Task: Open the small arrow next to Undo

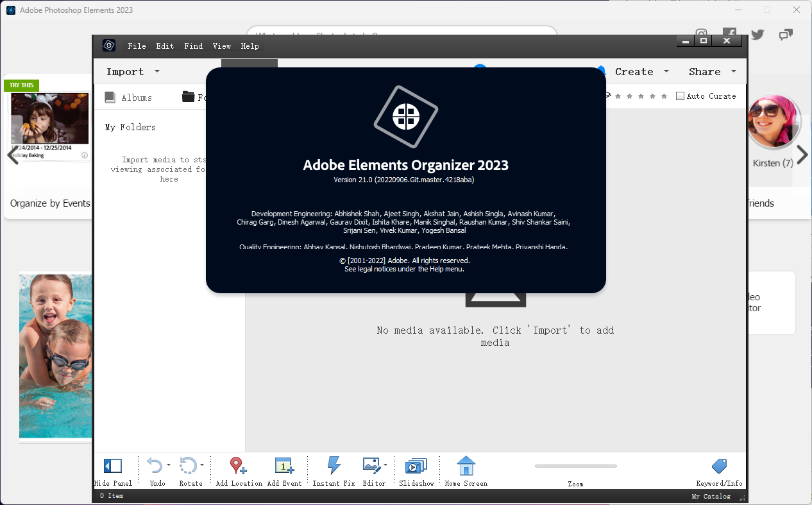Action: 169,465
